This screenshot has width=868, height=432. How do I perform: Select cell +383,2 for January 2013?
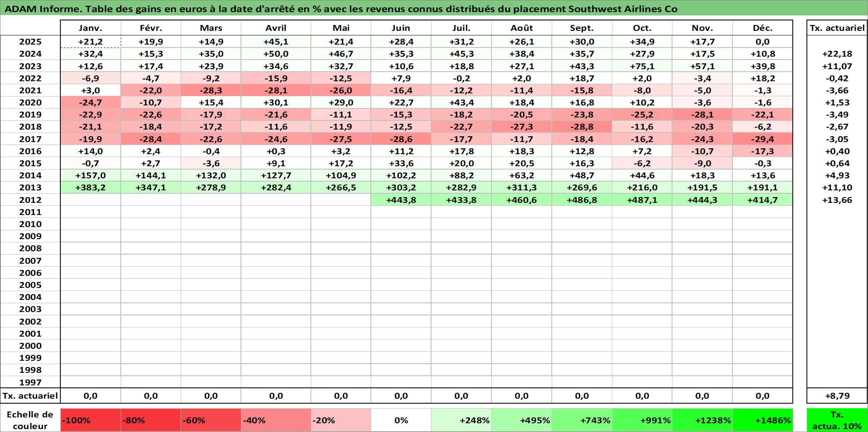pos(91,187)
